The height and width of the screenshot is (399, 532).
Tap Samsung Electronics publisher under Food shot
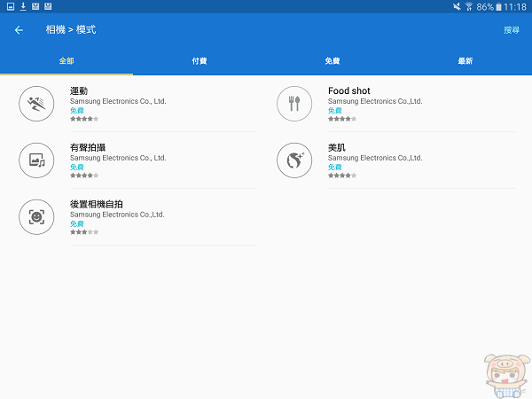pyautogui.click(x=375, y=101)
